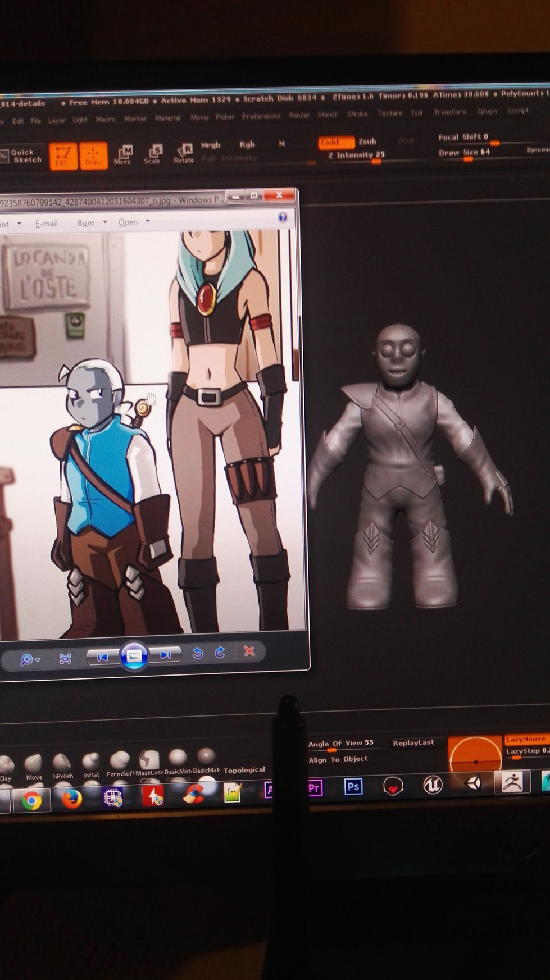Select the Scale transform tool
Viewport: 550px width, 980px height.
152,154
